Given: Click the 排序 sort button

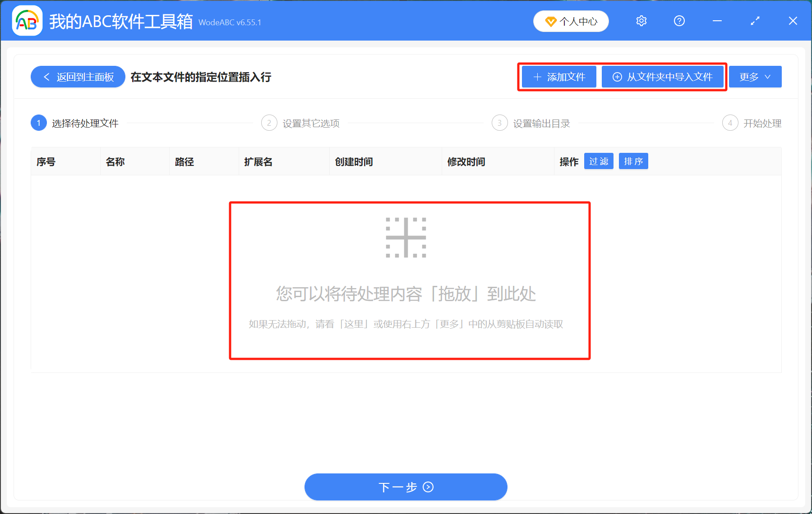Looking at the screenshot, I should coord(633,161).
